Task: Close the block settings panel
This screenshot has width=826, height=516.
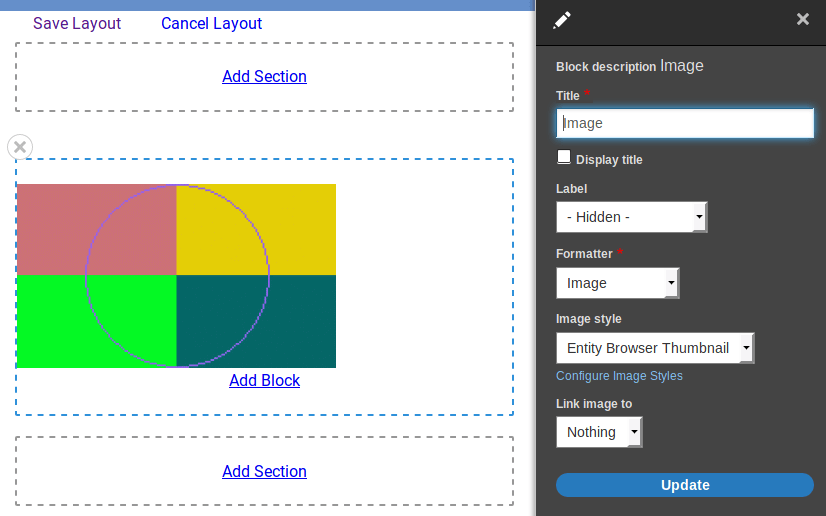Action: pyautogui.click(x=802, y=19)
